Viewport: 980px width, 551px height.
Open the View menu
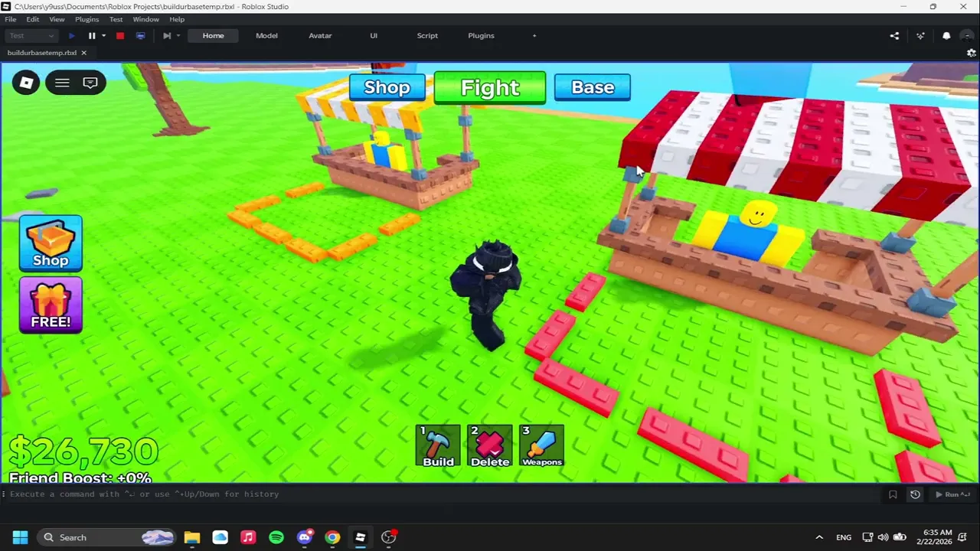(57, 19)
